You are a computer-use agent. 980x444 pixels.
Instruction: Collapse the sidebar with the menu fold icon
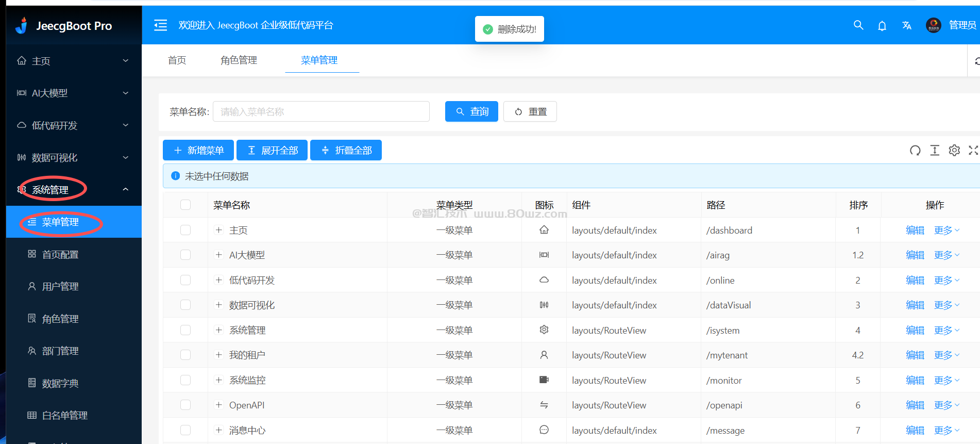click(x=161, y=25)
